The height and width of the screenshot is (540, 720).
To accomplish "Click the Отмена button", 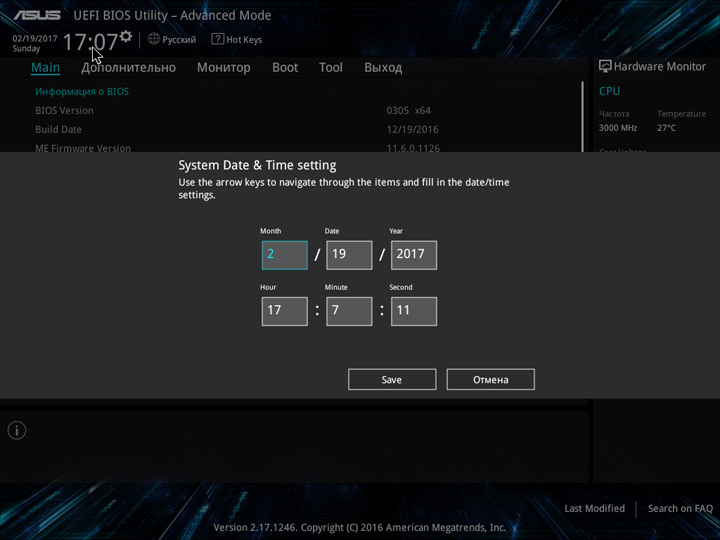I will (490, 379).
